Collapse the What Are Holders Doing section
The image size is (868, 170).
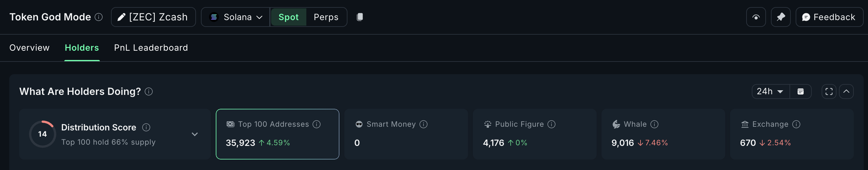846,91
